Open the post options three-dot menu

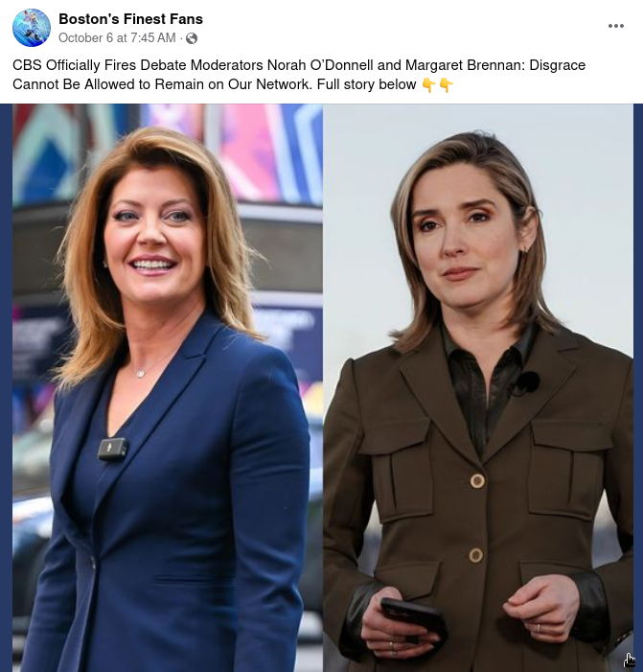coord(615,26)
